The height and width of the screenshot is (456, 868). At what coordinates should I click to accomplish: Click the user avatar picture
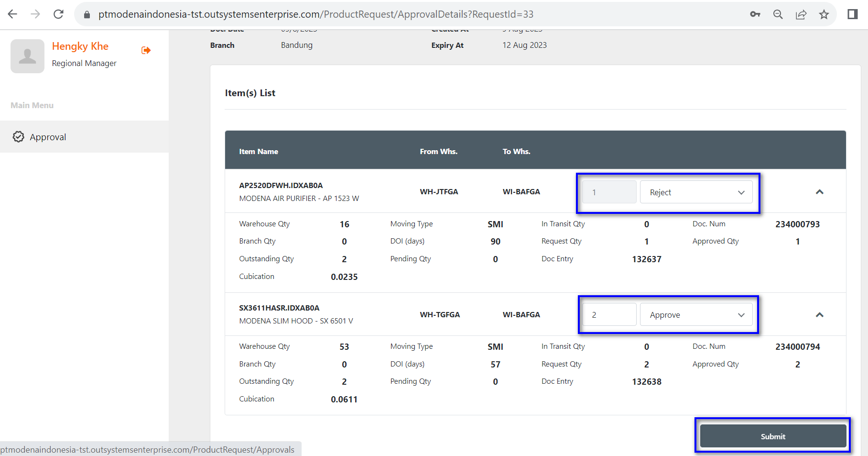point(28,56)
